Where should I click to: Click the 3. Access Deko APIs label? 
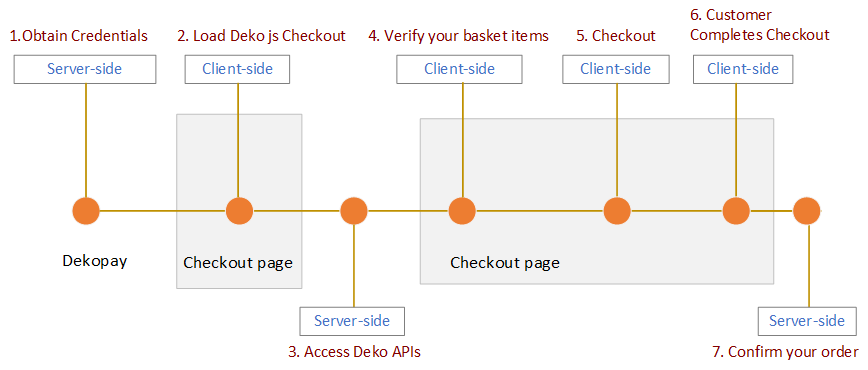[358, 351]
